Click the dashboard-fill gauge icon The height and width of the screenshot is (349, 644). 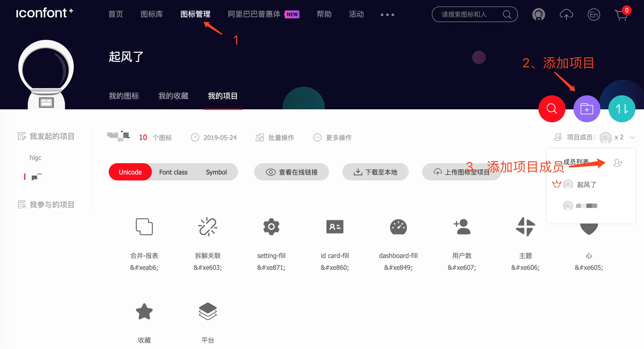click(398, 227)
